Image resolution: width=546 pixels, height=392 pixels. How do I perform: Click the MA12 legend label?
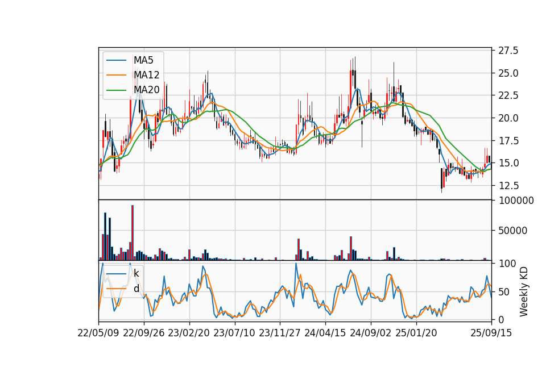(147, 75)
